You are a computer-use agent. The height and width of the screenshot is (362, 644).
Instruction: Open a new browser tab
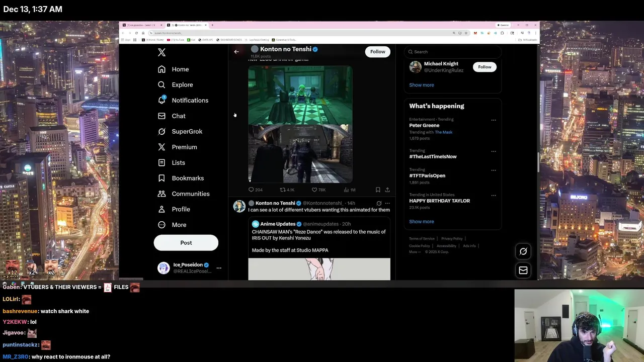(x=212, y=25)
